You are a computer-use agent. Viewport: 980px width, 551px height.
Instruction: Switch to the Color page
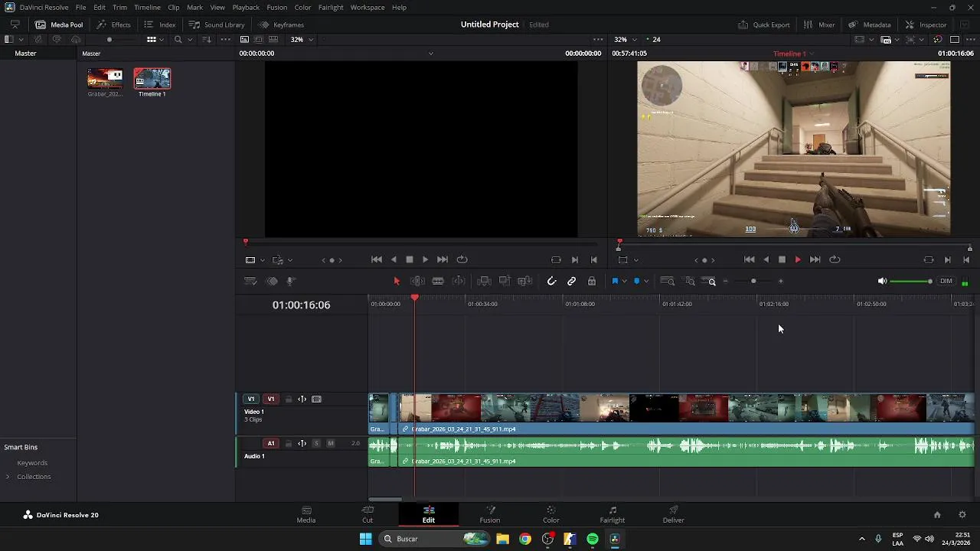(x=551, y=515)
